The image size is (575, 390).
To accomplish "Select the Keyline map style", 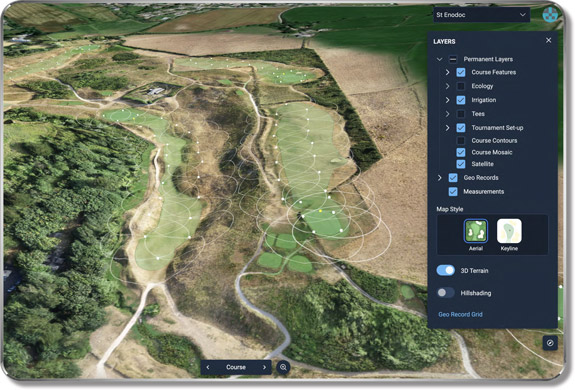I will coord(509,231).
